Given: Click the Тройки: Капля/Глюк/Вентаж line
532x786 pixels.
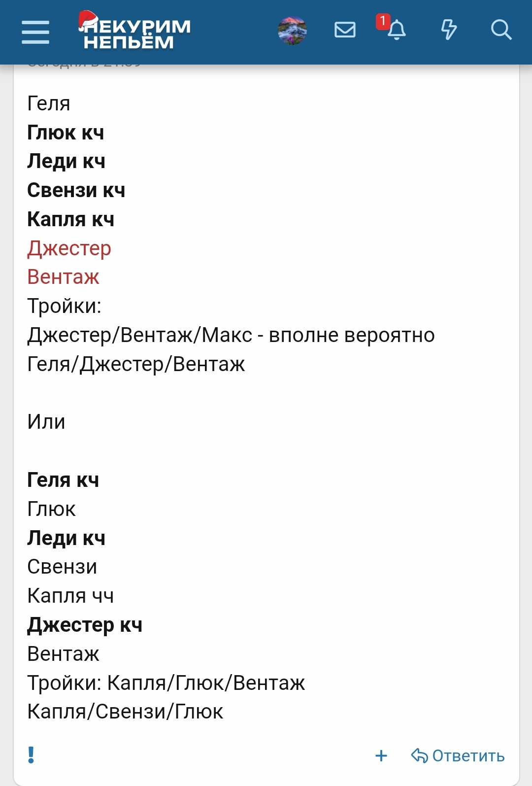Looking at the screenshot, I should (x=166, y=683).
